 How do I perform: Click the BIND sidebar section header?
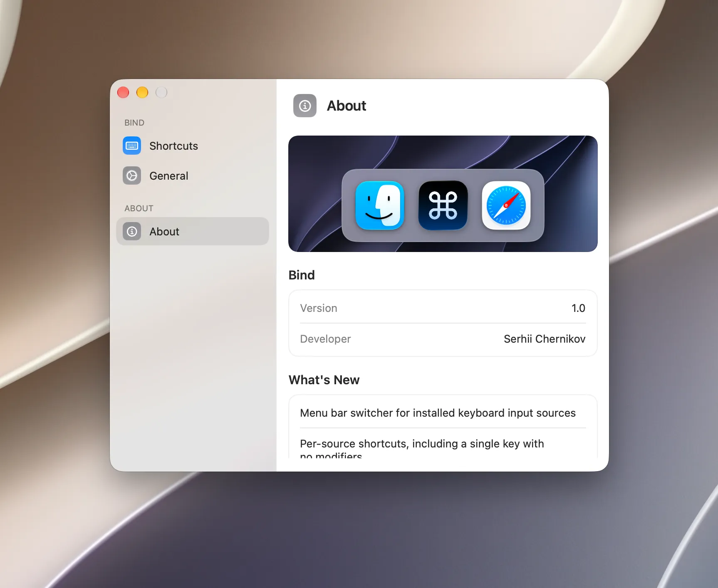134,123
